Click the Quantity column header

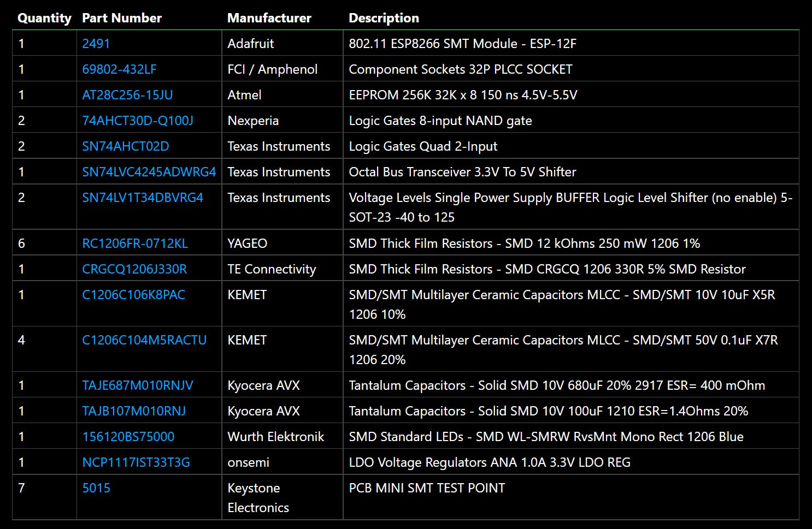[44, 18]
